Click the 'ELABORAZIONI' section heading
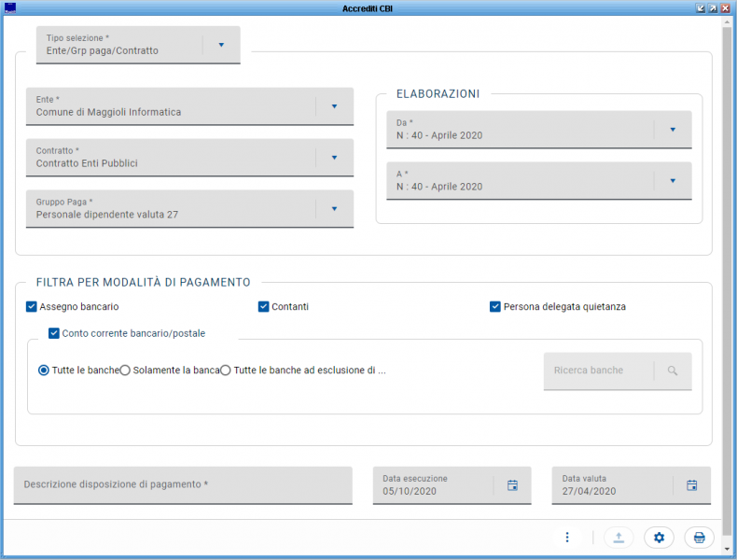Viewport: 737px width, 560px height. [438, 94]
